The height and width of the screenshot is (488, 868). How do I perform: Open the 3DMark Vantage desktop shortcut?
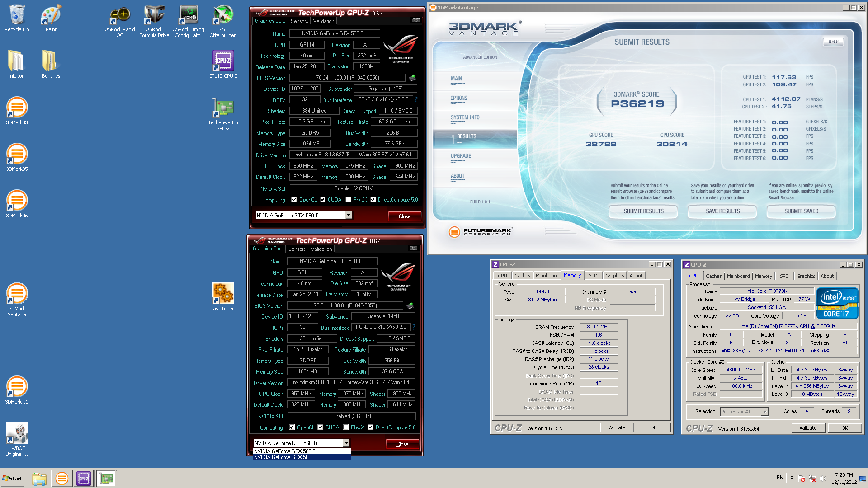pos(17,300)
